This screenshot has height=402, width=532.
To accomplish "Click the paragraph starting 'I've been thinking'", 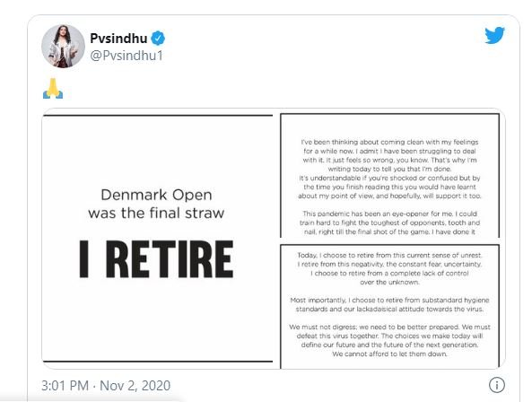I will (x=389, y=169).
